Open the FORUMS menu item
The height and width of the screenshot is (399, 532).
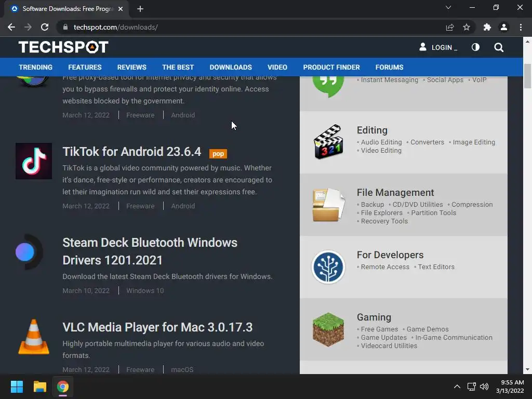pyautogui.click(x=389, y=67)
